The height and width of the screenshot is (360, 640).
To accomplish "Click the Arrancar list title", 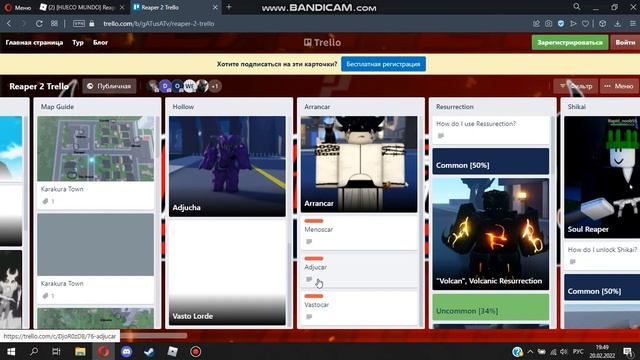I will tap(317, 107).
